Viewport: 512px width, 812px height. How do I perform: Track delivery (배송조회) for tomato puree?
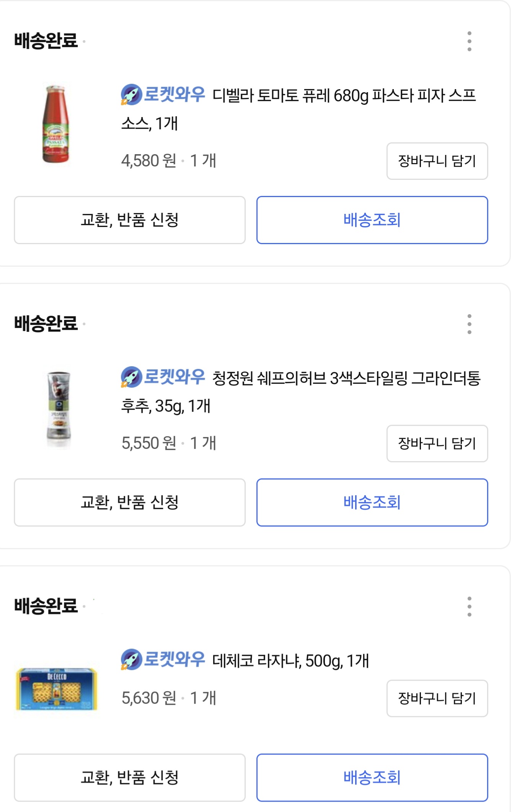pyautogui.click(x=372, y=220)
